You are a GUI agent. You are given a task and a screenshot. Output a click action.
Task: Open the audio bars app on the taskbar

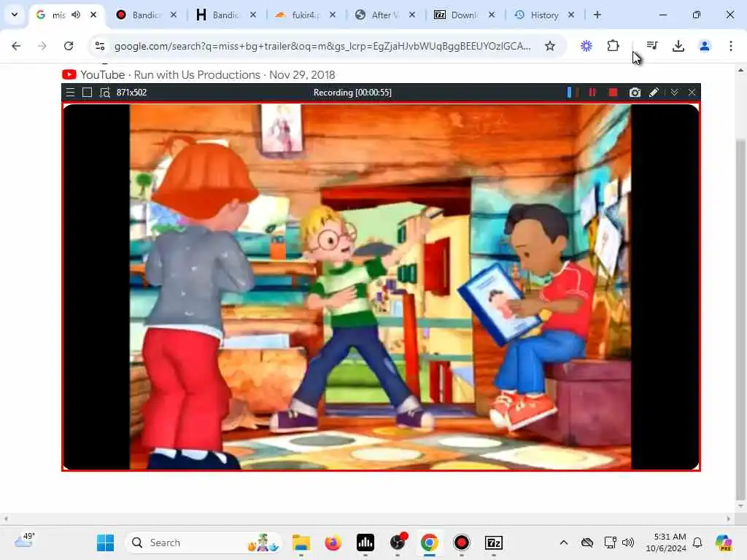[365, 542]
